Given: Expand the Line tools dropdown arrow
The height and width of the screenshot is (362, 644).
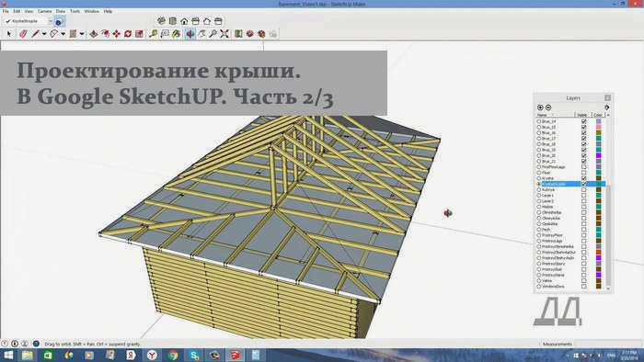Looking at the screenshot, I should 44,34.
